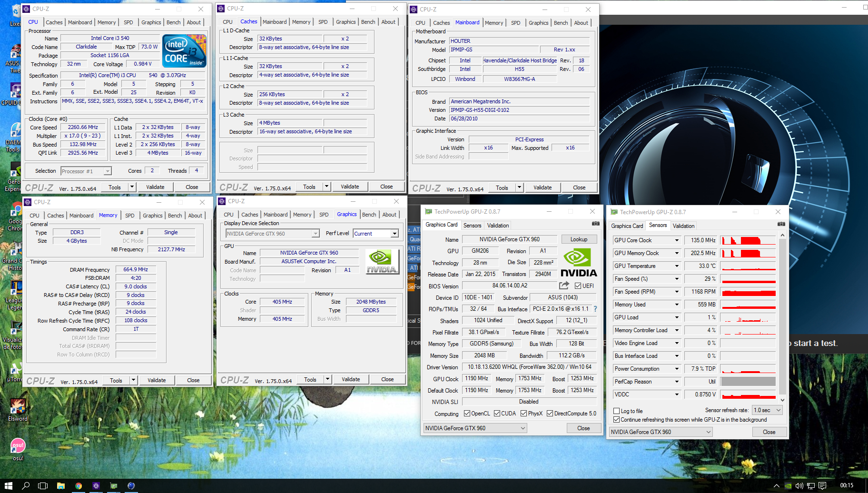Open File Explorer from the taskbar
This screenshot has height=493, width=868.
tap(60, 486)
